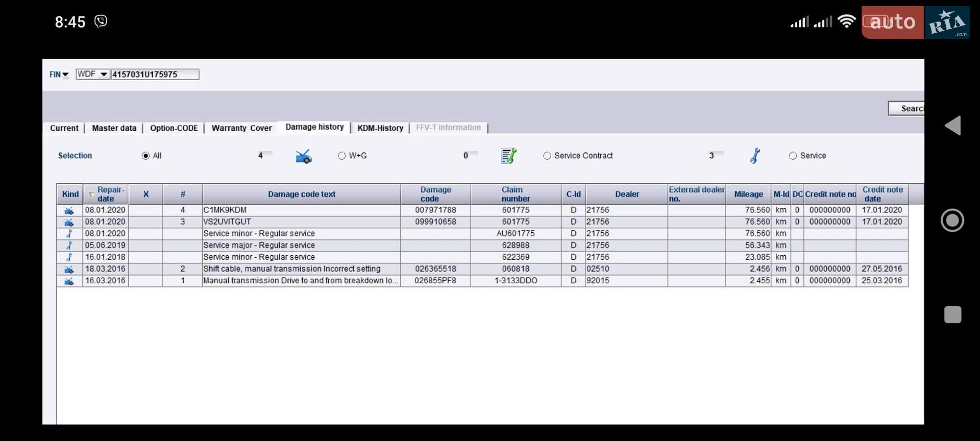Screen dimensions: 980x441
Task: Click damage icon in C1MK9KDM row
Action: coord(69,210)
